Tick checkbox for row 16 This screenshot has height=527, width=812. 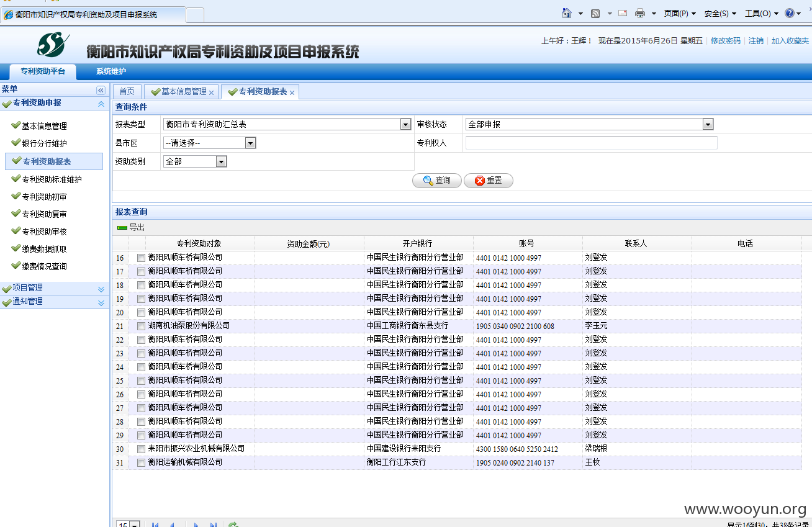click(x=141, y=258)
